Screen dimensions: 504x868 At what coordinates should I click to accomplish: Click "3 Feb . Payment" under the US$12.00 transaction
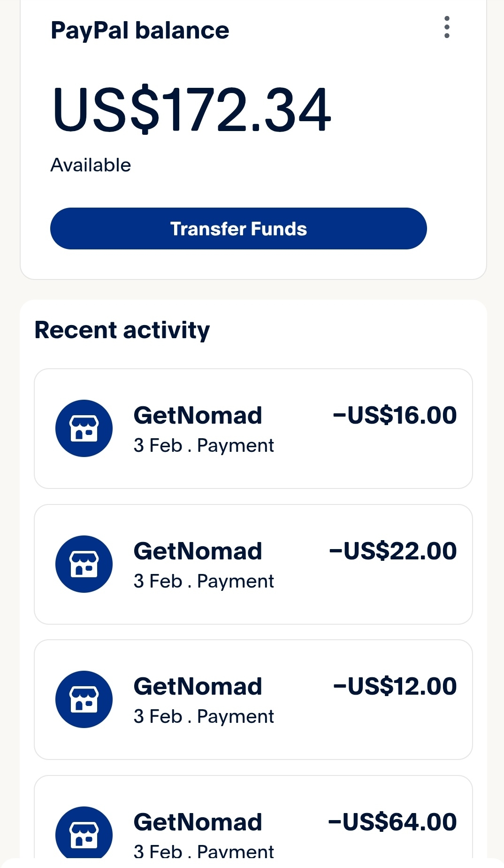coord(204,717)
